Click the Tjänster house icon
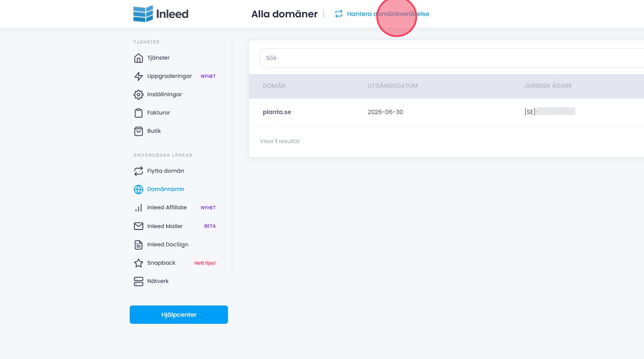Image resolution: width=644 pixels, height=359 pixels. click(139, 58)
